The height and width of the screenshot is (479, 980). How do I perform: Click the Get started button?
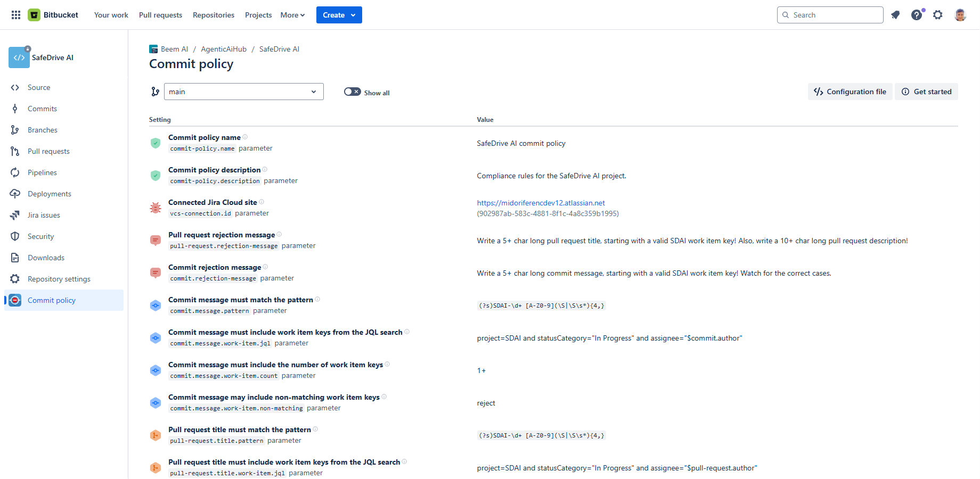point(926,92)
